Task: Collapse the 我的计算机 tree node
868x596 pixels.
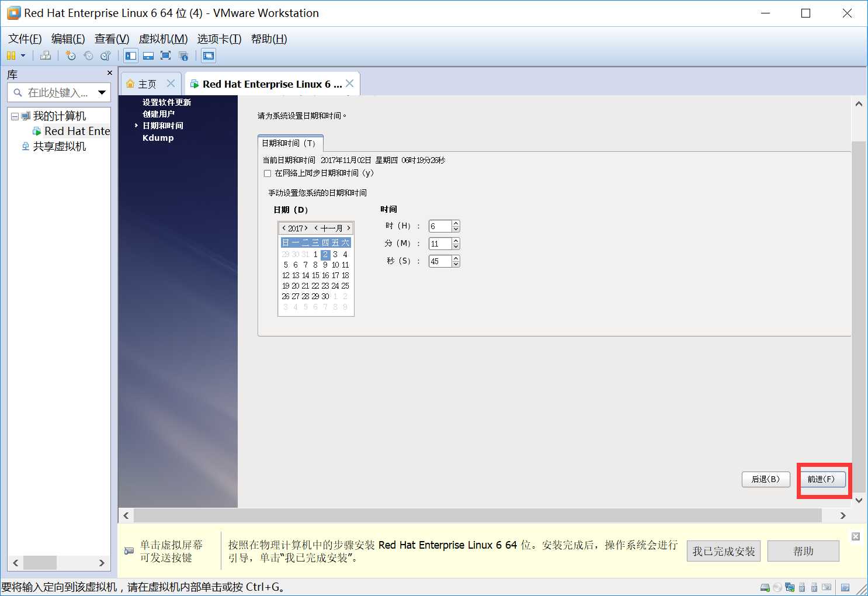Action: (x=15, y=116)
